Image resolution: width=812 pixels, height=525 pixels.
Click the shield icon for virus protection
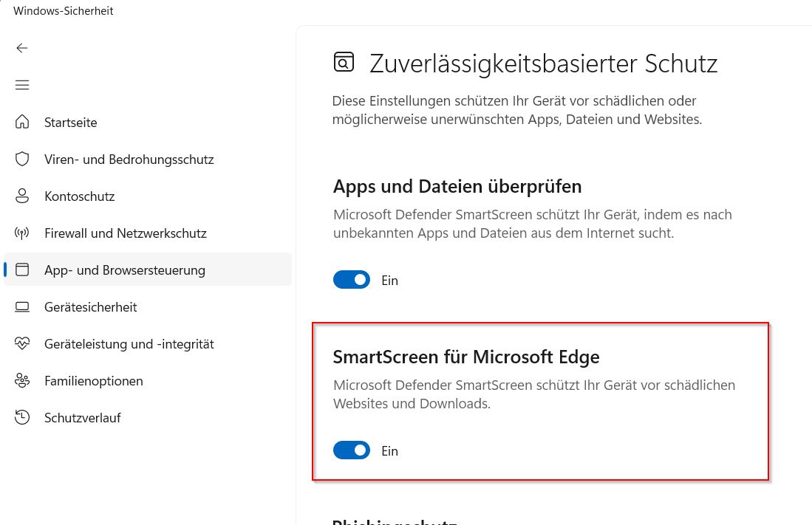(x=22, y=159)
